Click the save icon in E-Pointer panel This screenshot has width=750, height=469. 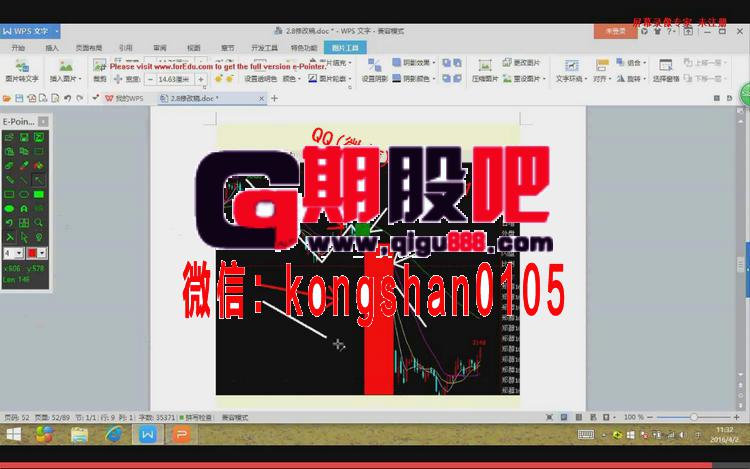coord(24,138)
